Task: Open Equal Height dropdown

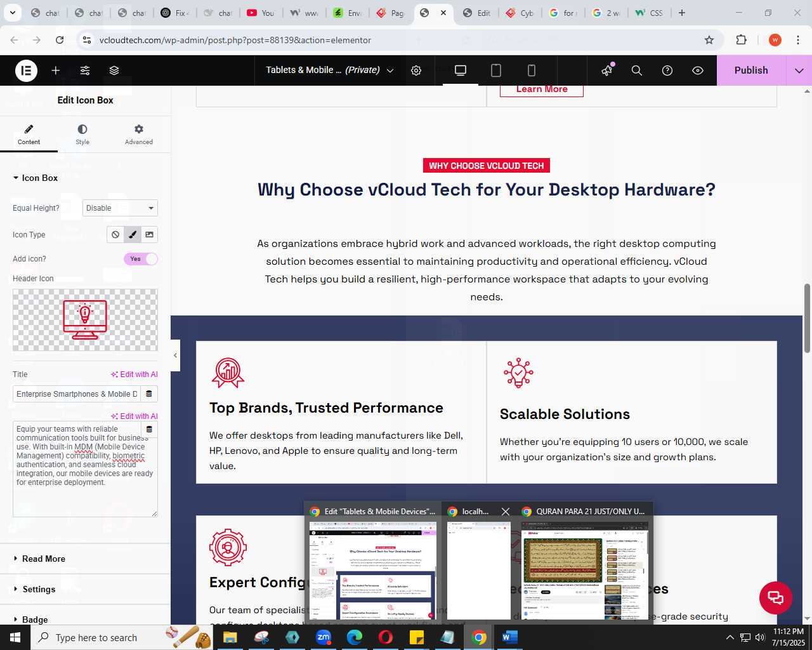Action: (x=120, y=208)
